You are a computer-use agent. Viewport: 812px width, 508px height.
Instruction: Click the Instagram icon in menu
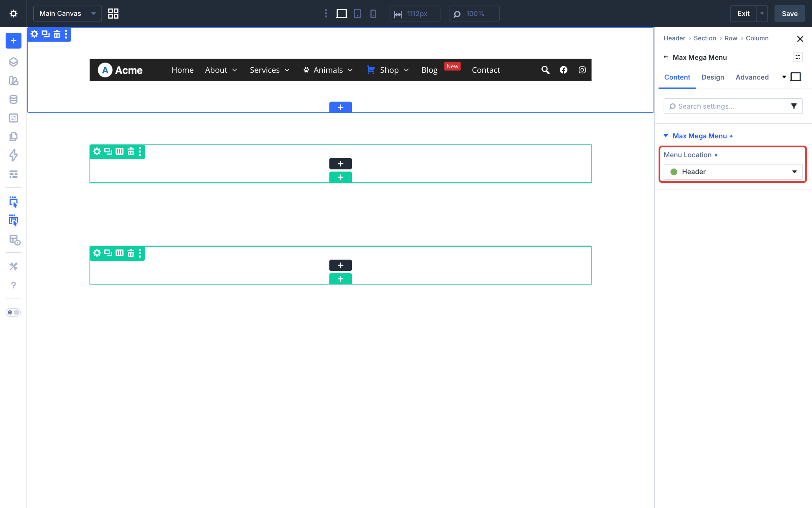coord(582,70)
